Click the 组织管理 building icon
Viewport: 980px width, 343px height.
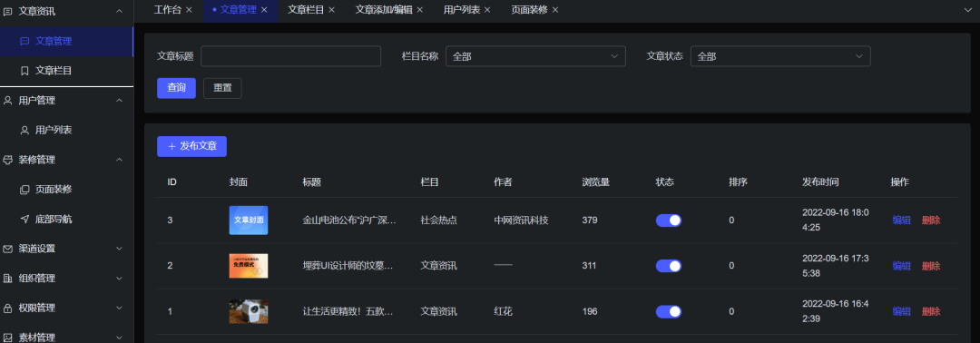(8, 279)
